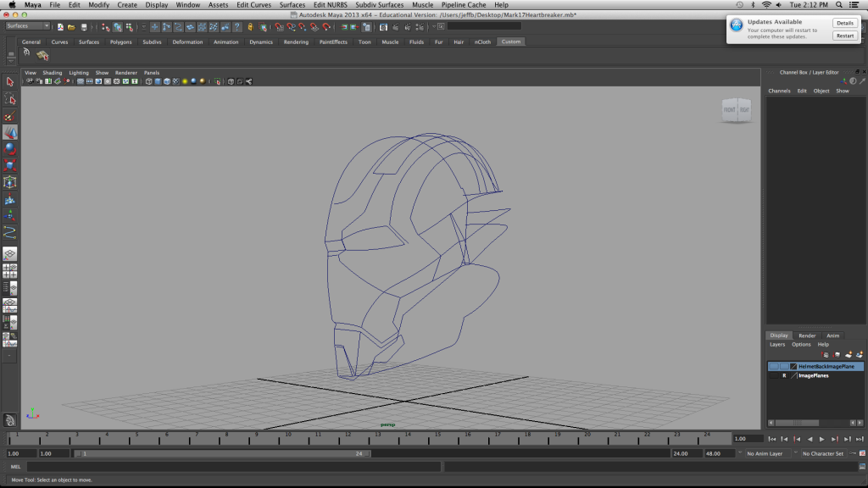Click the second custom shelf icon
The image size is (868, 488).
42,55
